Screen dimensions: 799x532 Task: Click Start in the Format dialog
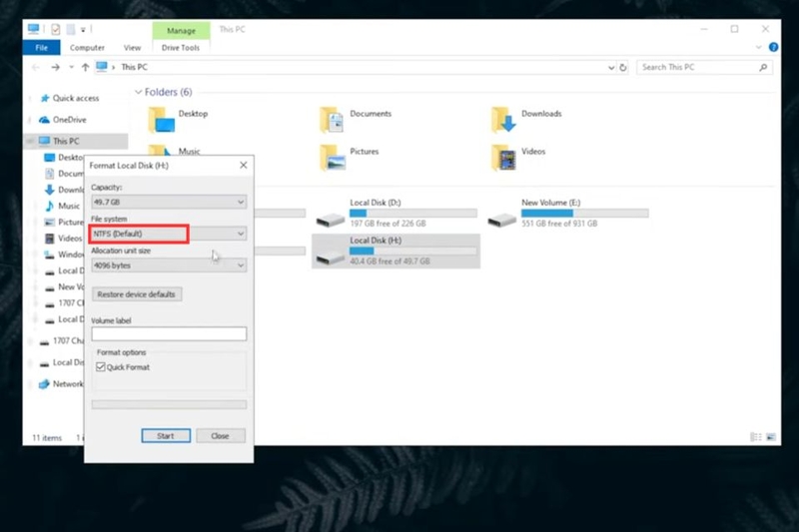(166, 436)
